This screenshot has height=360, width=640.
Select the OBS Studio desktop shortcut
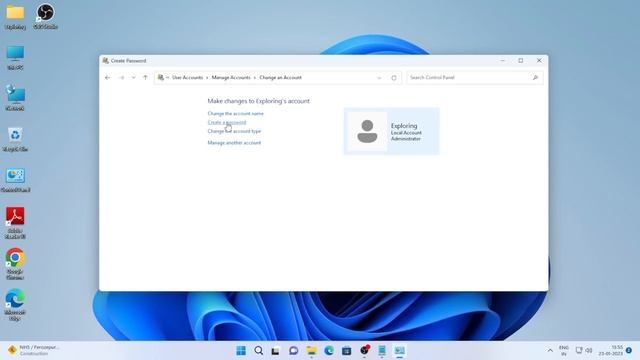[45, 17]
